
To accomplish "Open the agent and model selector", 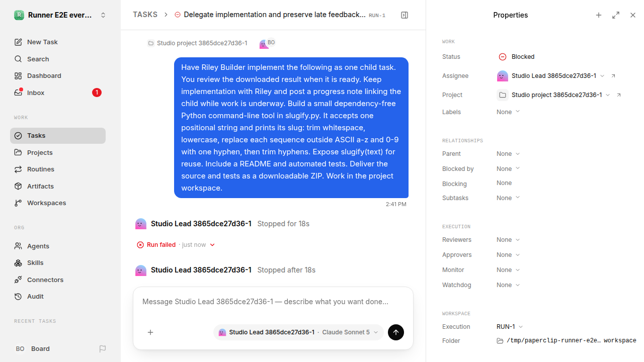I will 298,332.
